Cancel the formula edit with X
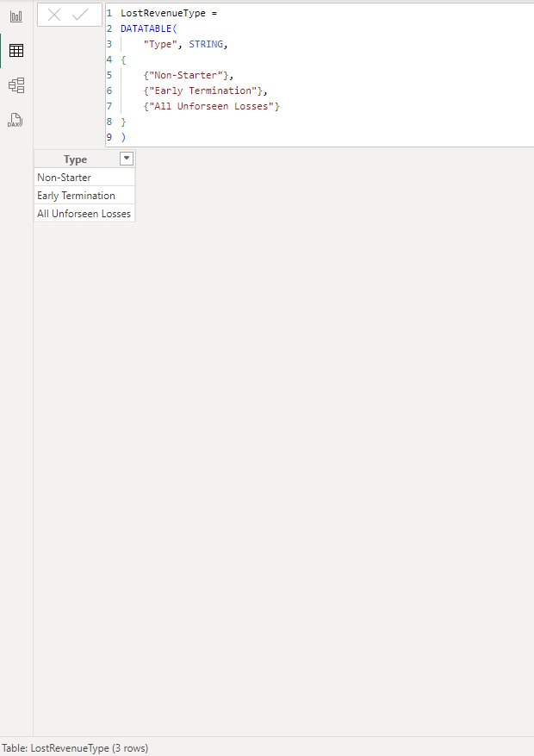The height and width of the screenshot is (756, 534). pyautogui.click(x=54, y=15)
